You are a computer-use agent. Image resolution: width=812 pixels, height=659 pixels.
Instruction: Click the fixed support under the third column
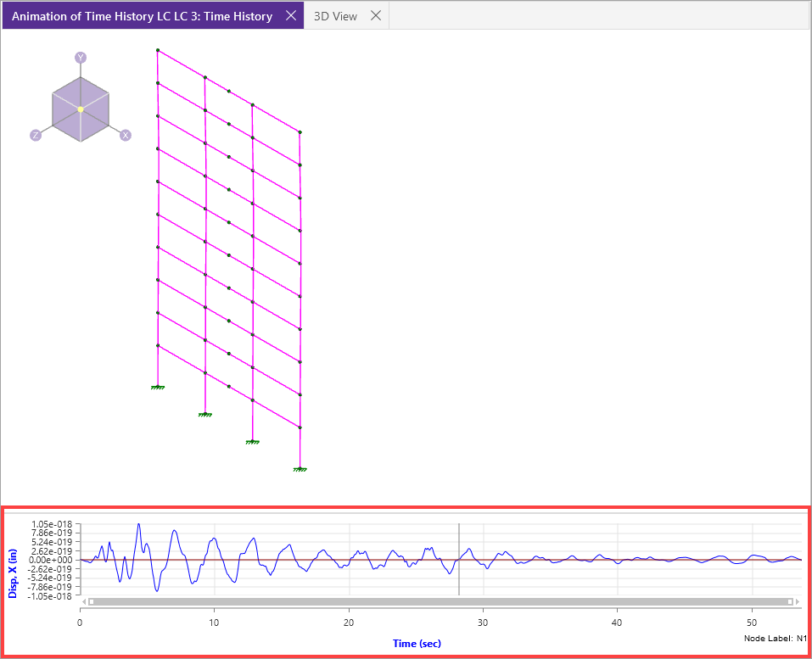[252, 441]
